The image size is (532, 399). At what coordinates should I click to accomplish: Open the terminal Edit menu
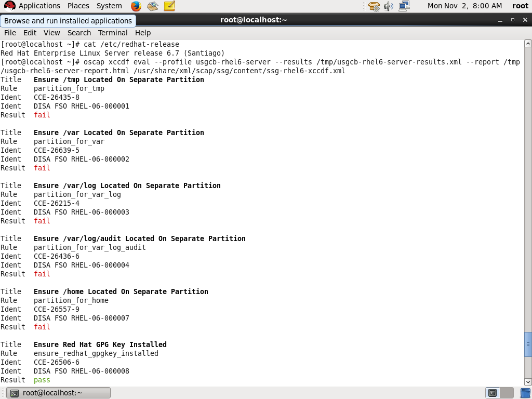[30, 33]
